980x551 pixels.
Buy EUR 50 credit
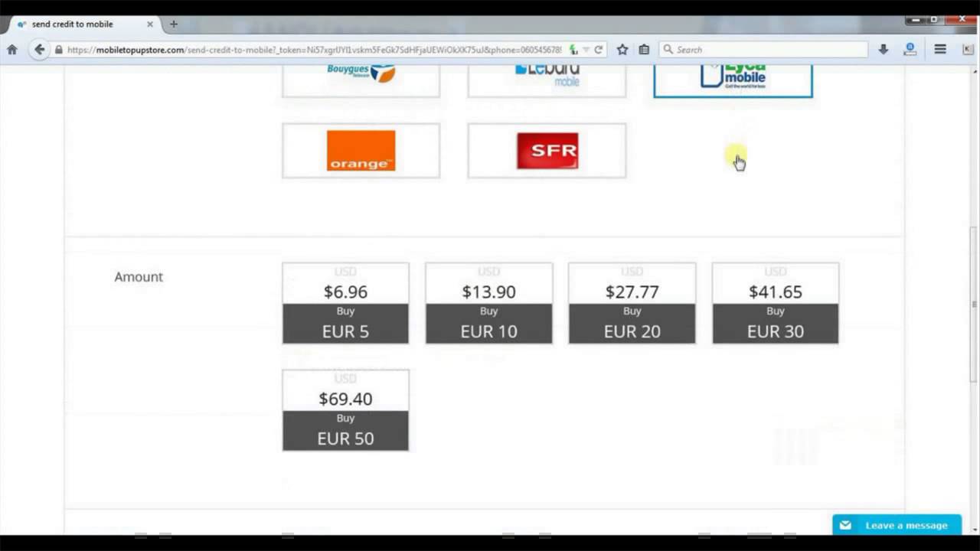pyautogui.click(x=345, y=431)
